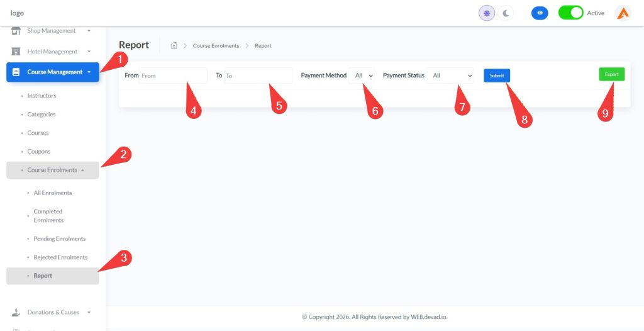Go to Pending Enrolments page
This screenshot has width=644, height=331.
pos(59,238)
